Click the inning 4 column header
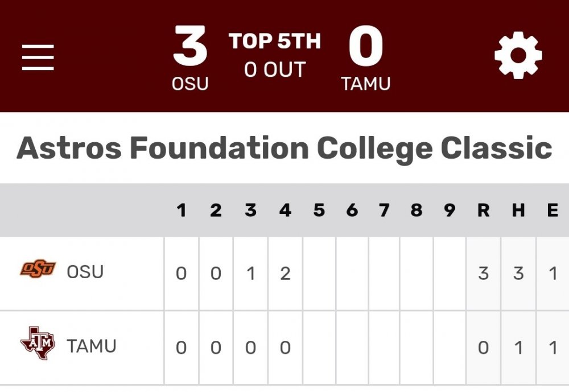The width and height of the screenshot is (569, 392). pyautogui.click(x=285, y=211)
